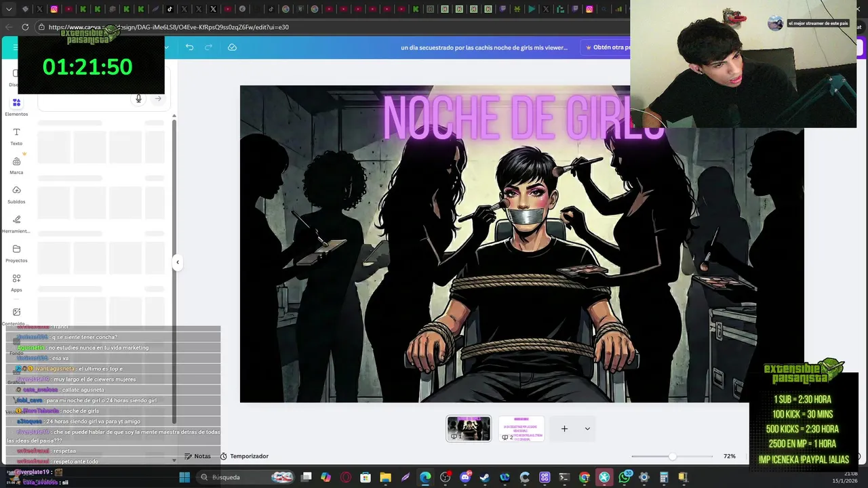Open Microsoft Store from the taskbar
The image size is (868, 488).
click(365, 477)
